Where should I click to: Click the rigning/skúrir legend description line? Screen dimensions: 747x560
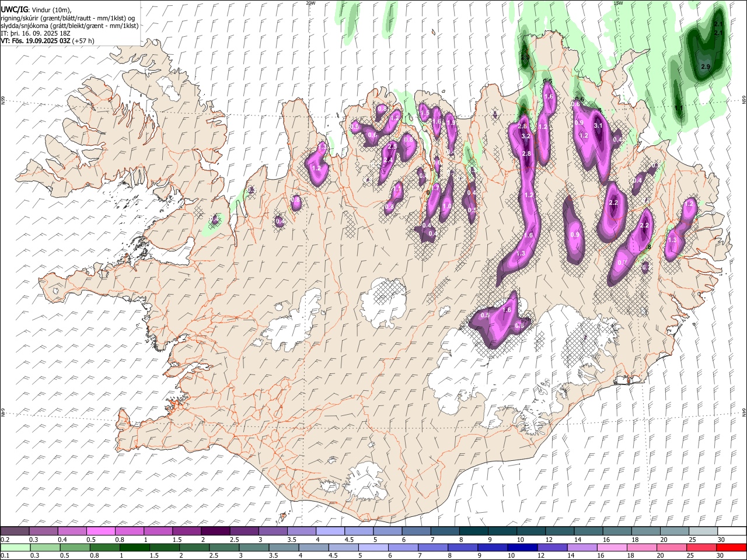click(x=67, y=18)
